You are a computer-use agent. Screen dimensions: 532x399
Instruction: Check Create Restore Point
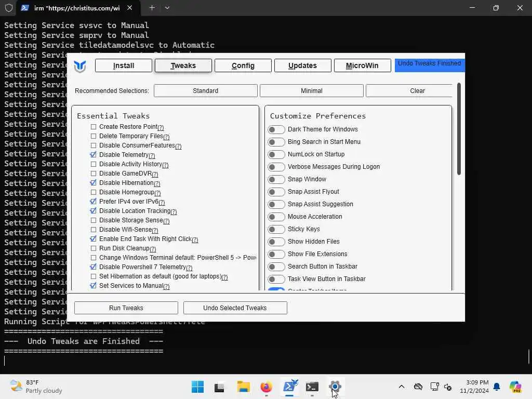tap(94, 127)
